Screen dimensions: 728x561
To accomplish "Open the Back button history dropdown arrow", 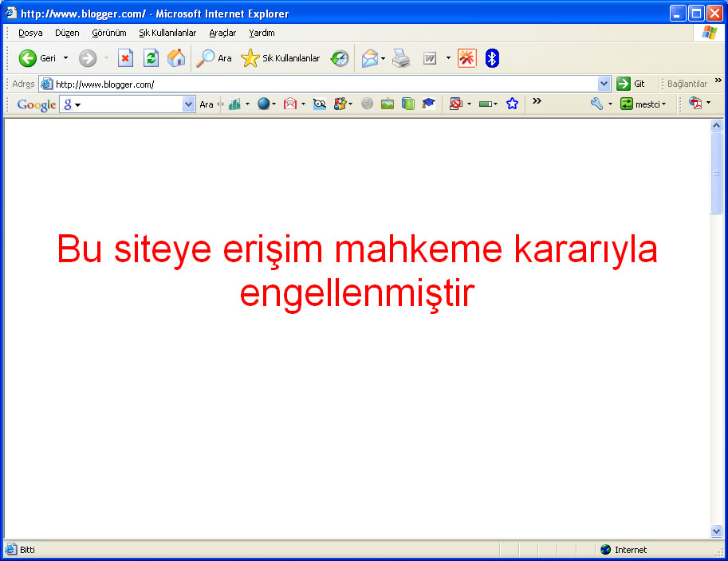I will click(x=66, y=58).
